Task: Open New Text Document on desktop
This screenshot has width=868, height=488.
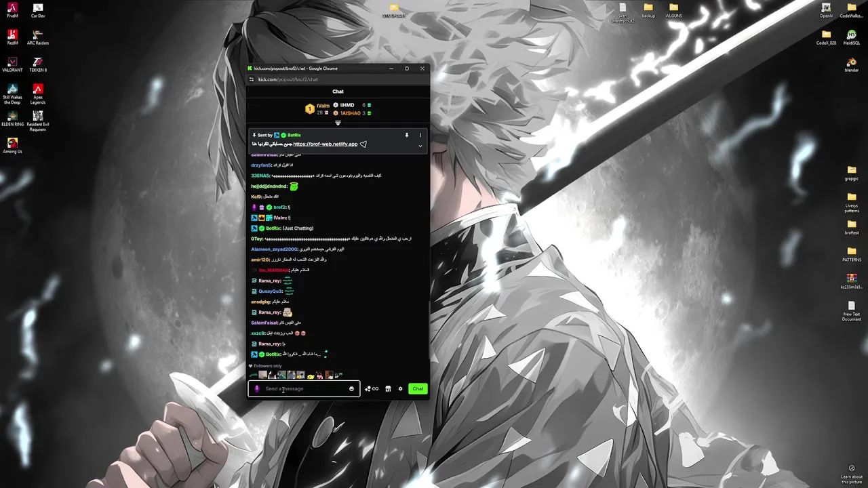Action: [852, 311]
